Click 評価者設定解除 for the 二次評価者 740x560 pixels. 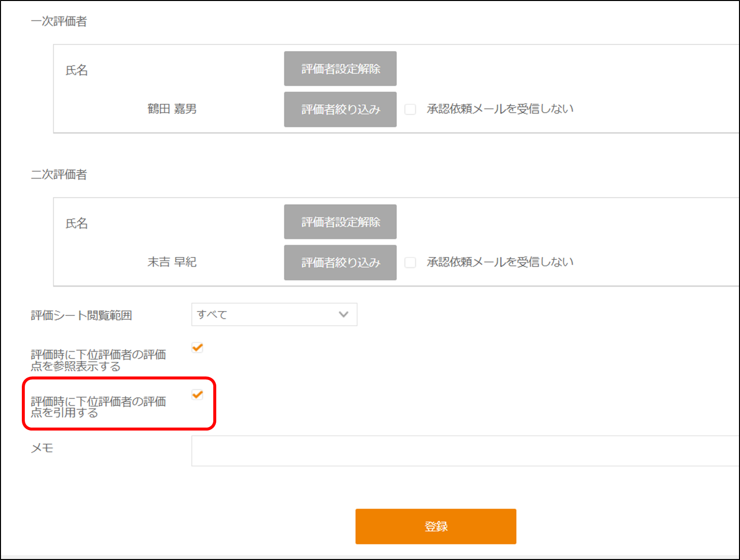click(x=340, y=222)
